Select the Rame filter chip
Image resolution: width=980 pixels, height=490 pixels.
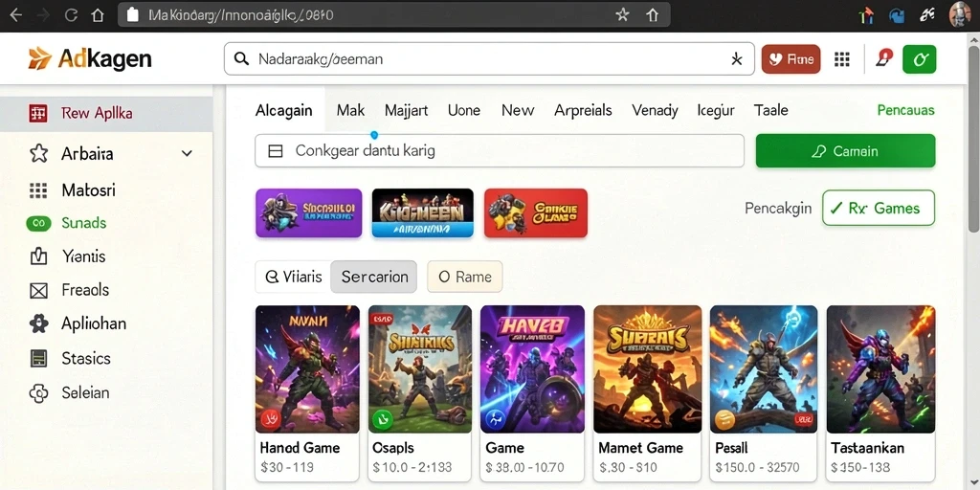tap(465, 277)
